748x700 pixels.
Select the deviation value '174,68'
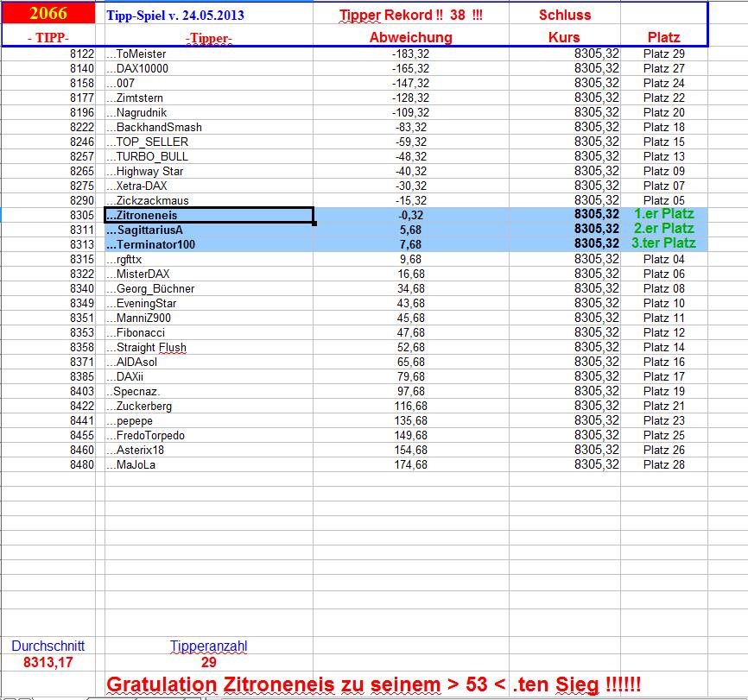411,464
